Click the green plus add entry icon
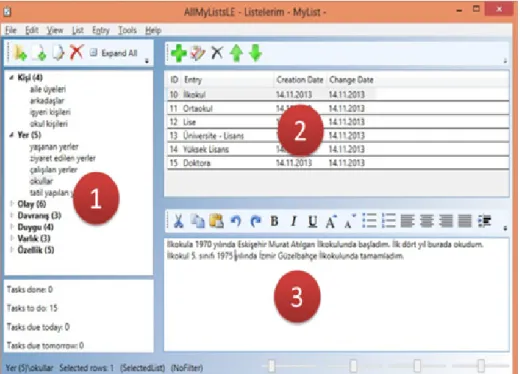Screen dimensions: 520x374 point(179,53)
